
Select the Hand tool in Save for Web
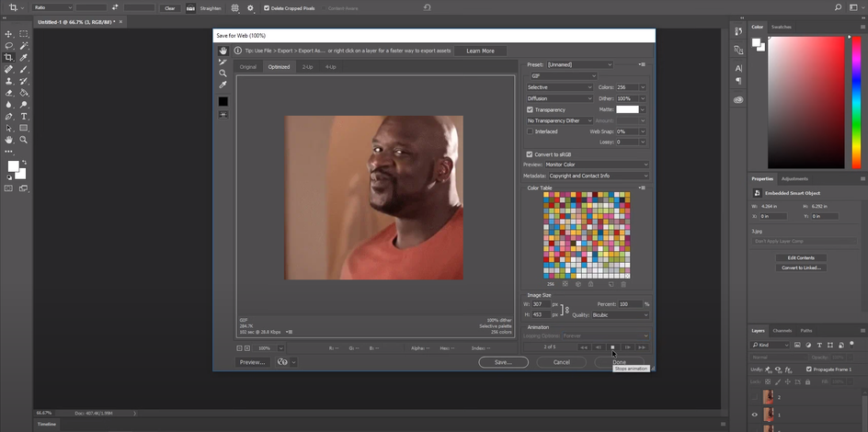(x=223, y=51)
